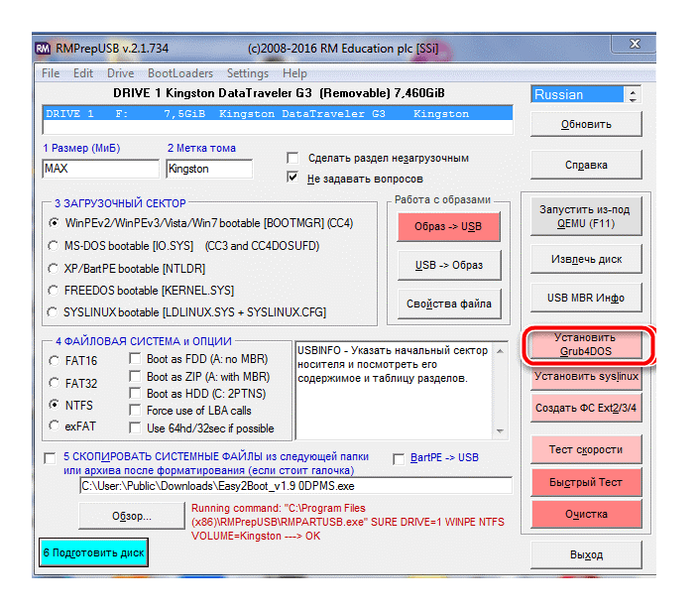Click the MAX size input field
This screenshot has width=700, height=610.
[100, 169]
